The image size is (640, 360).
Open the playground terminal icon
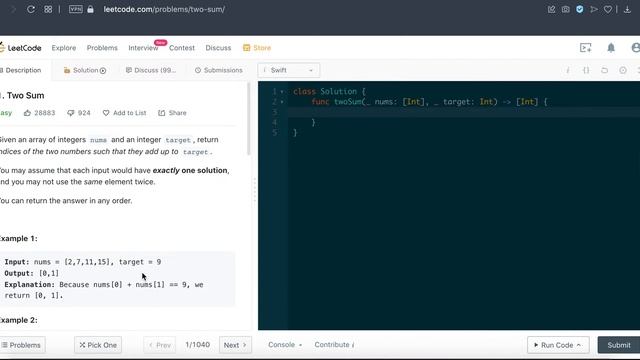click(x=585, y=48)
